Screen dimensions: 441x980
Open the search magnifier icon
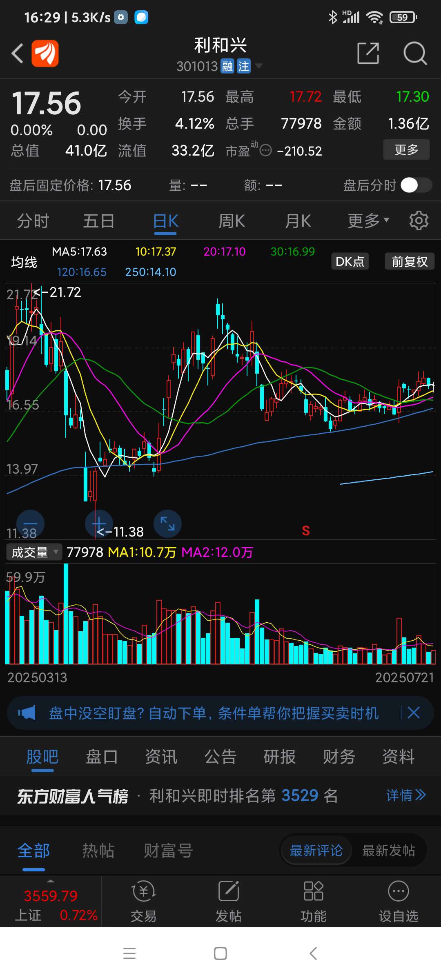415,53
